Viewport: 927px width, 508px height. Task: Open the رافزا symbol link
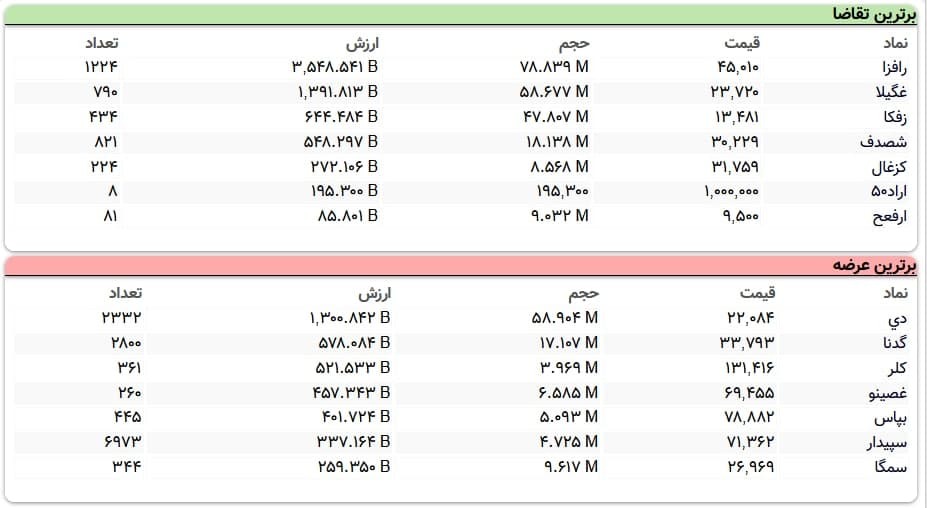[888, 67]
